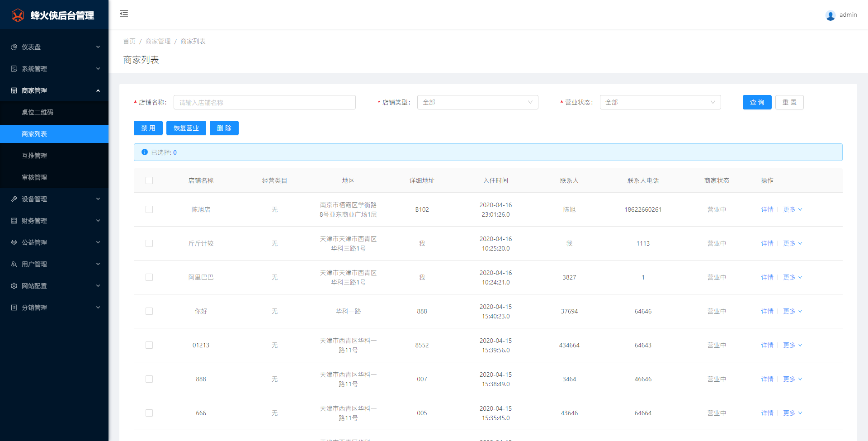Click the 财务管理 icon

pos(14,221)
